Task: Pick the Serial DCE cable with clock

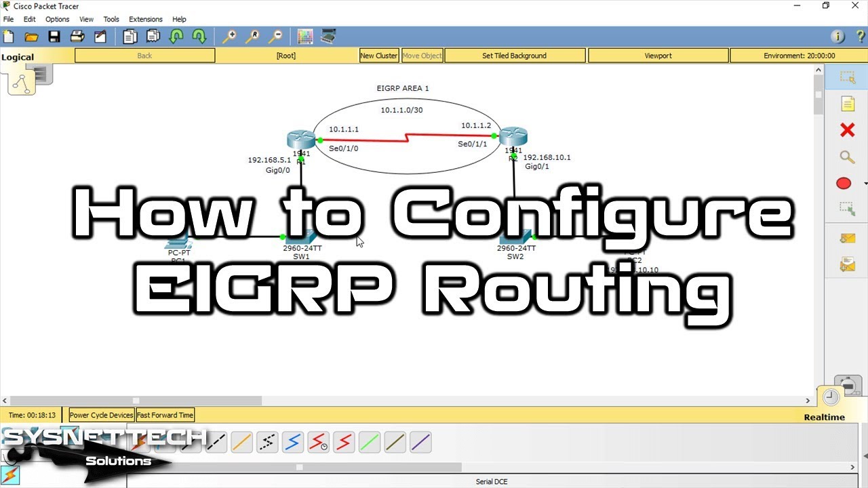Action: coord(319,443)
